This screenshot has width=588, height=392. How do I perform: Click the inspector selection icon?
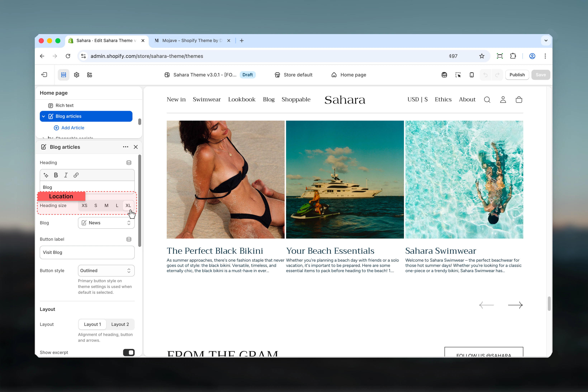458,75
